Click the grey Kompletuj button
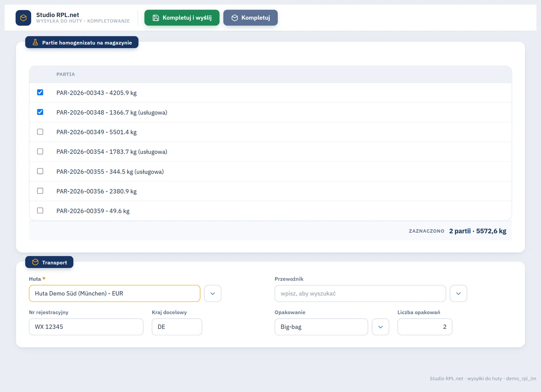Image resolution: width=541 pixels, height=392 pixels. [x=250, y=18]
